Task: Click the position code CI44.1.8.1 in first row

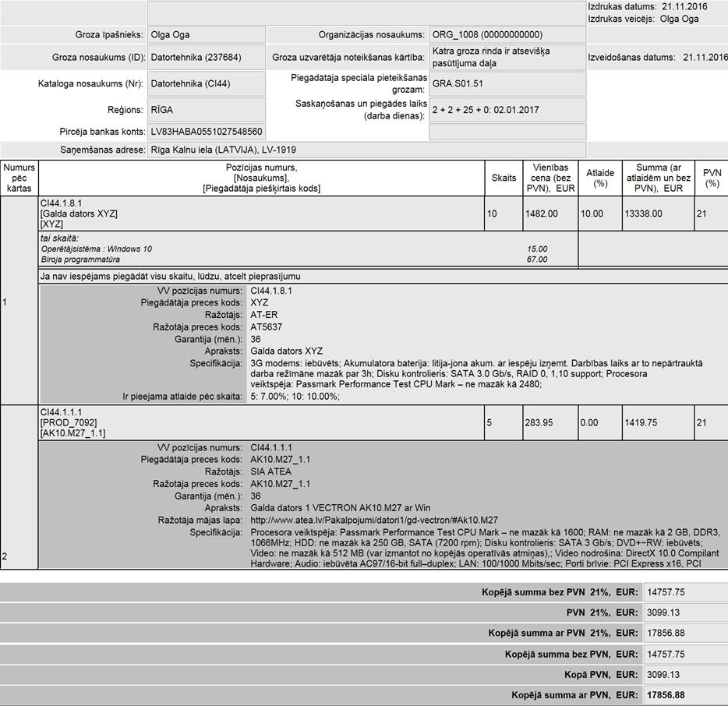Action: click(x=62, y=203)
